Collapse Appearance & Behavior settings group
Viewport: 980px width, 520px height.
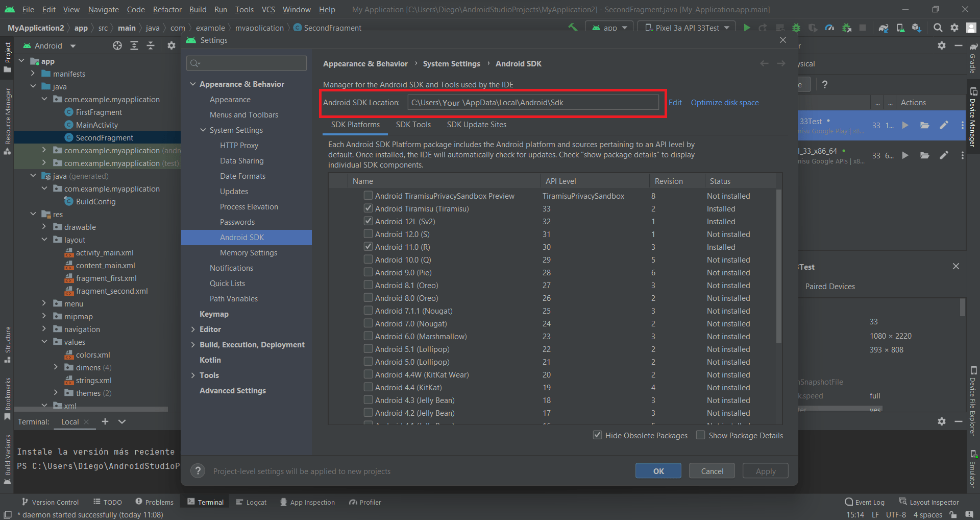coord(193,84)
